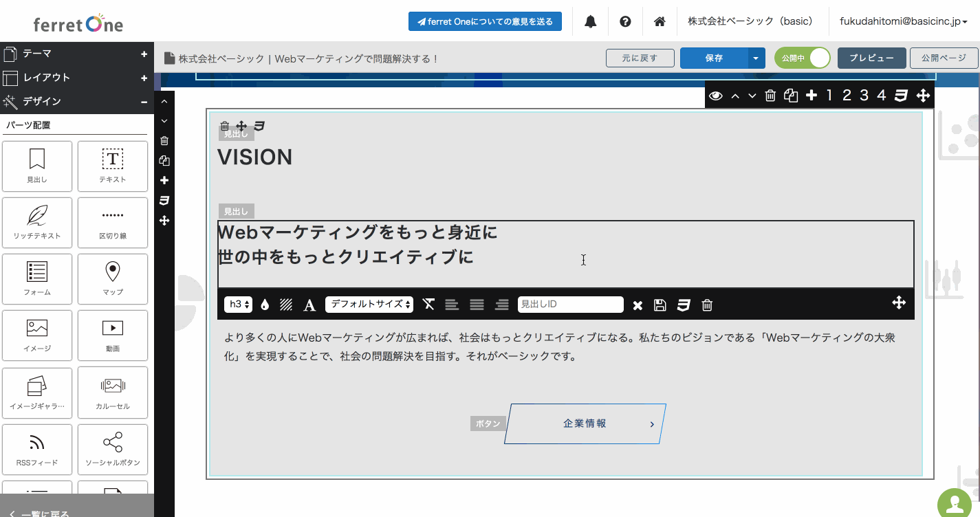Screen dimensions: 980x517
Task: Toggle section visibility with eye icon
Action: (716, 96)
